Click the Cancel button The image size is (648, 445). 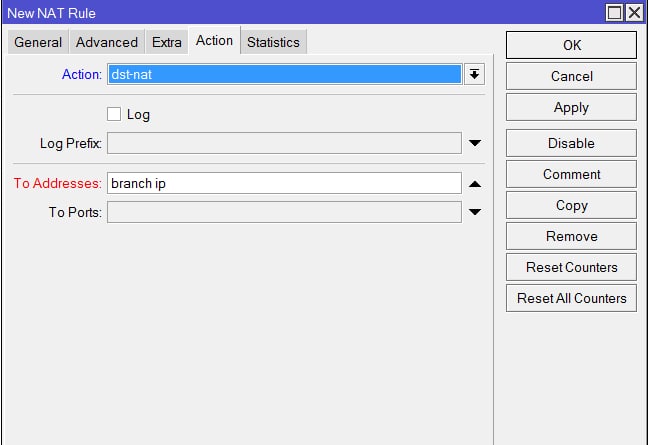(x=572, y=76)
